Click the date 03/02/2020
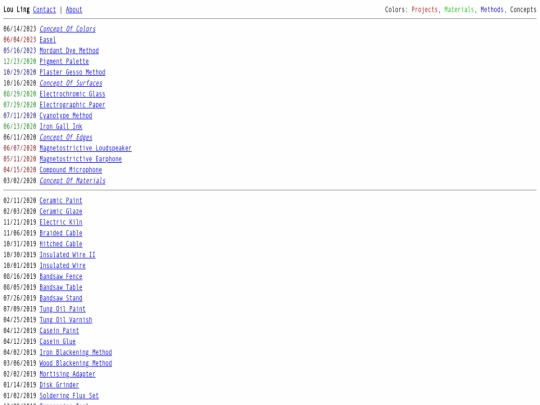Viewport: 540px width, 405px height. pos(20,181)
